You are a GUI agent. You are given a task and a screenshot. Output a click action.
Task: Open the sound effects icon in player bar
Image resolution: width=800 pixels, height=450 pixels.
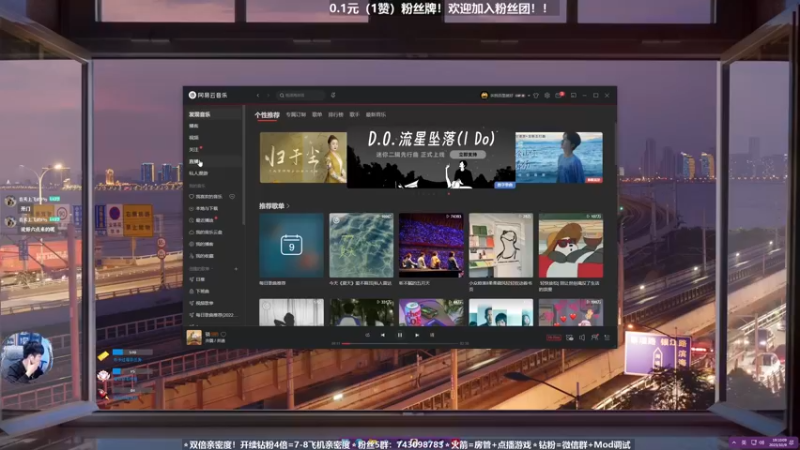569,338
